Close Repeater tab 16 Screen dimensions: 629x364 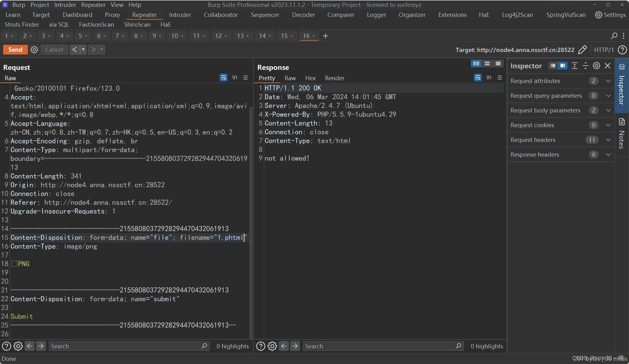(x=313, y=36)
